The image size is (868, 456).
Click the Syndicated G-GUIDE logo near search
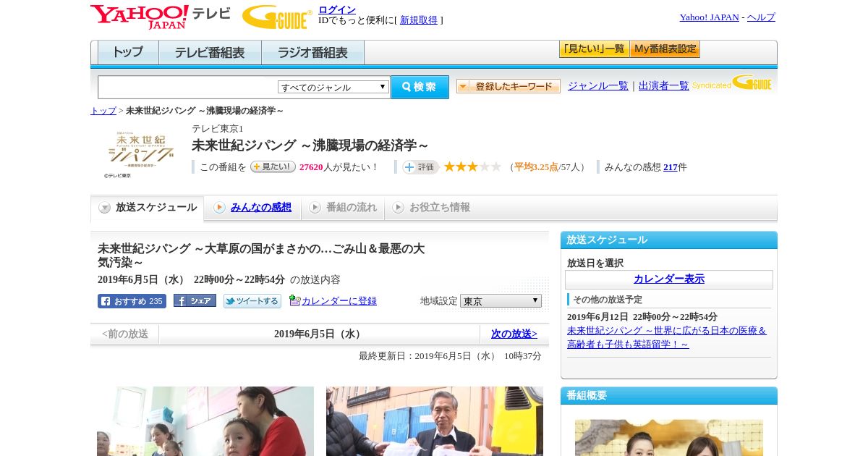pos(732,83)
